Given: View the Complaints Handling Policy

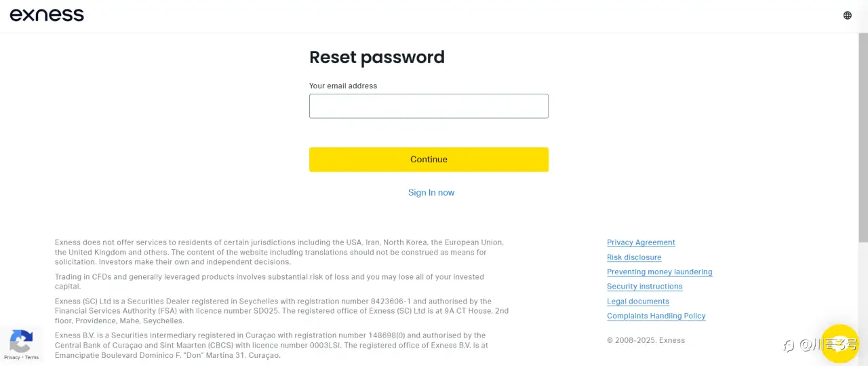Looking at the screenshot, I should coord(656,316).
